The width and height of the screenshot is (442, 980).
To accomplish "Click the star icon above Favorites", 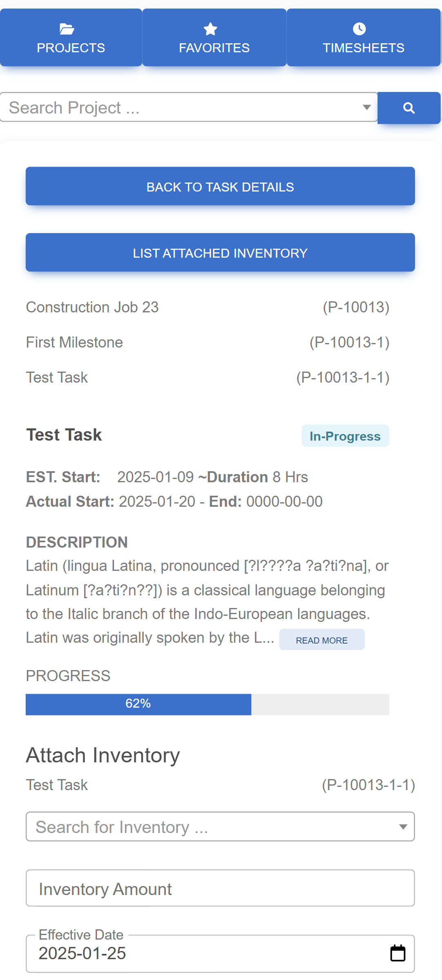I will tap(210, 29).
